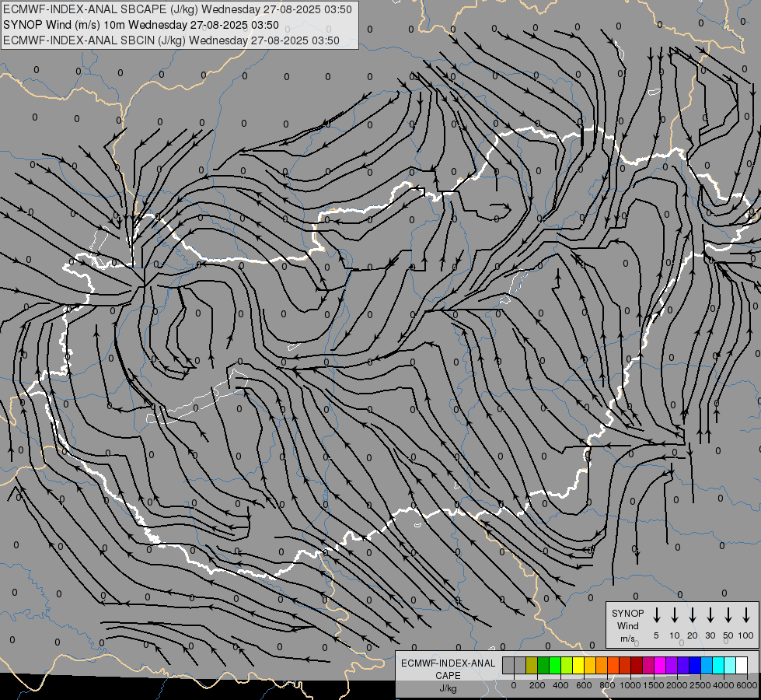The height and width of the screenshot is (700, 761).
Task: Click the 1500 tick label on CAPE scale
Action: pos(654,685)
